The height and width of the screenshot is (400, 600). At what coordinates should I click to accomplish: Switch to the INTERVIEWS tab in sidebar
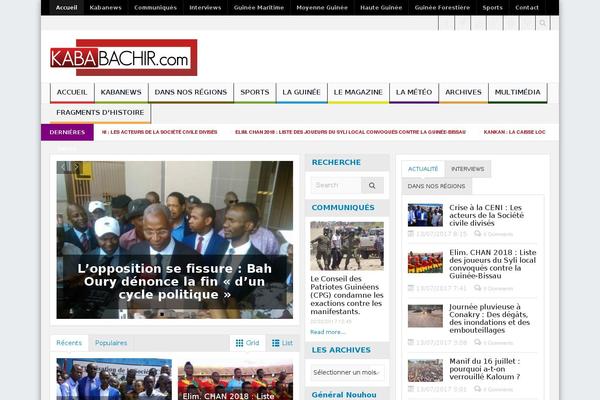[468, 169]
